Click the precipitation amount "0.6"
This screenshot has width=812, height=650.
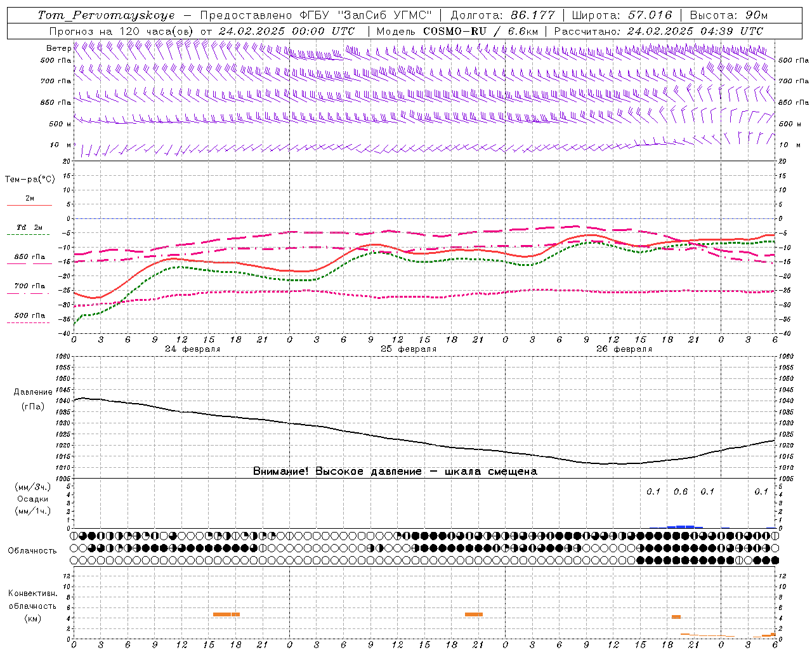click(x=681, y=492)
